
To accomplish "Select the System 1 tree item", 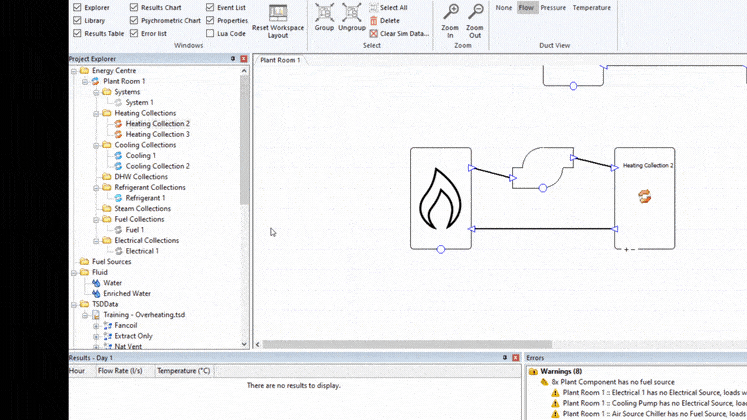I will (x=139, y=102).
